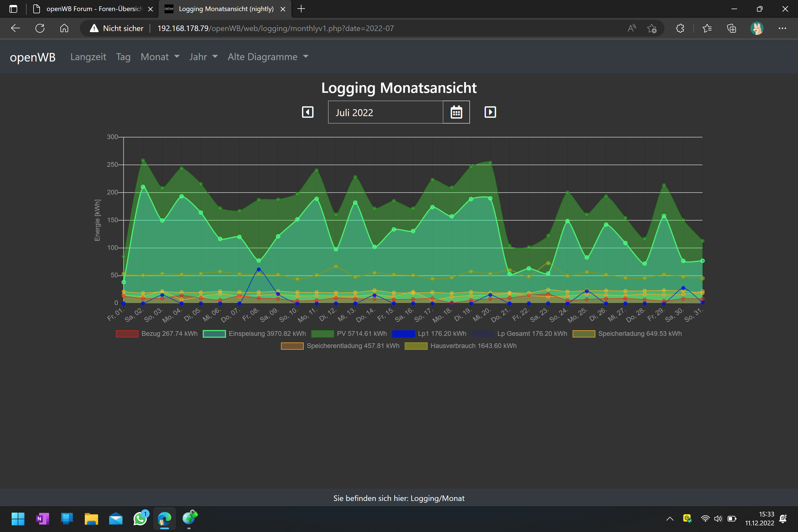
Task: Click the browser home icon
Action: (x=64, y=28)
